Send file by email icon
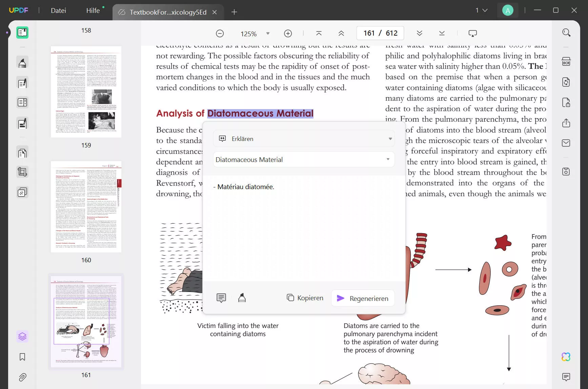 (566, 143)
